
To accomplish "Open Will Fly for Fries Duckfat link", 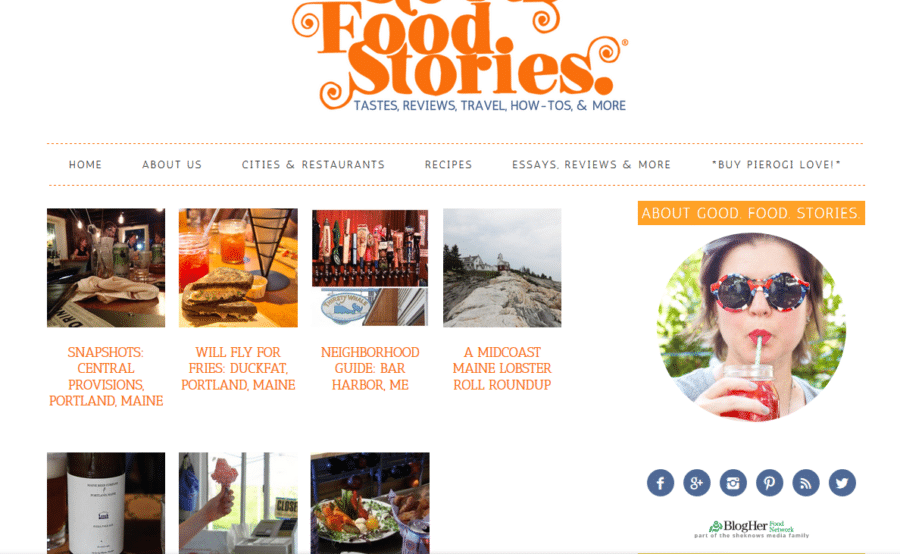I will pos(238,369).
